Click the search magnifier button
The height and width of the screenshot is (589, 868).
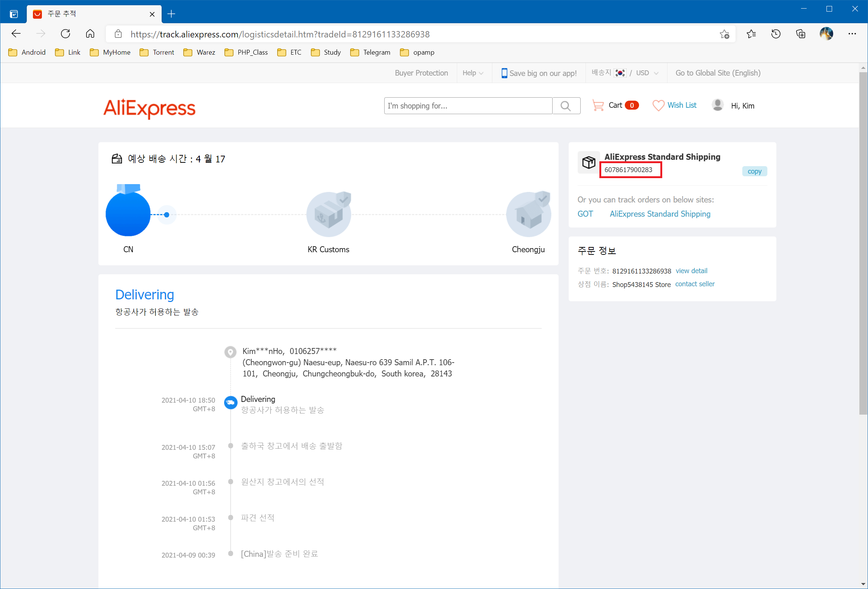pyautogui.click(x=566, y=106)
